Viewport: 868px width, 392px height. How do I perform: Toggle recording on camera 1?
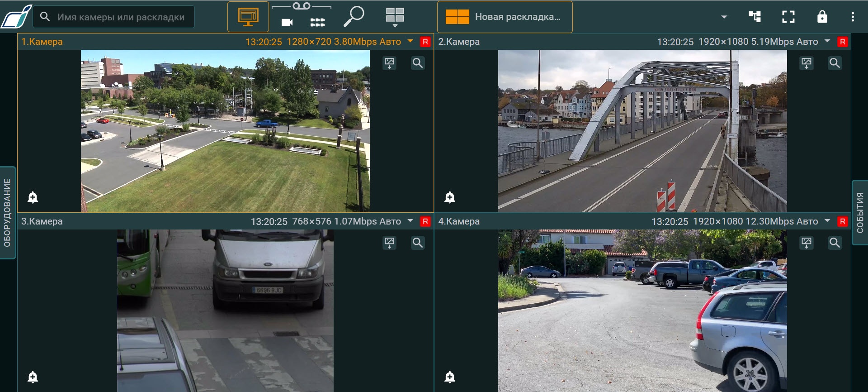point(425,42)
